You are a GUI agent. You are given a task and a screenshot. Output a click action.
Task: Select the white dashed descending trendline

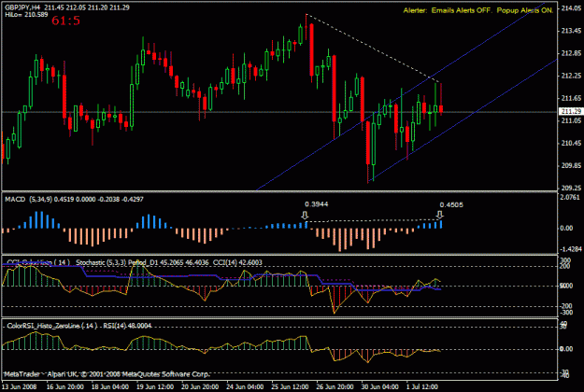(x=373, y=49)
